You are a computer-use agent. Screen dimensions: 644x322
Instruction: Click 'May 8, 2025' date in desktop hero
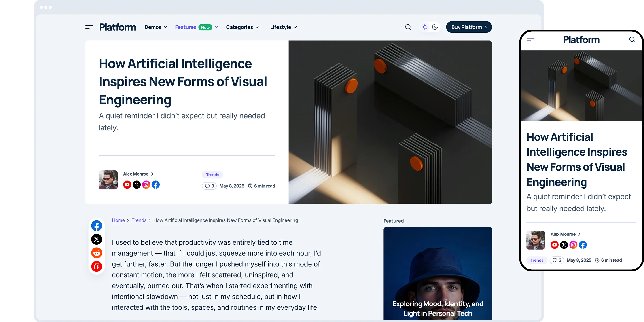pos(232,186)
